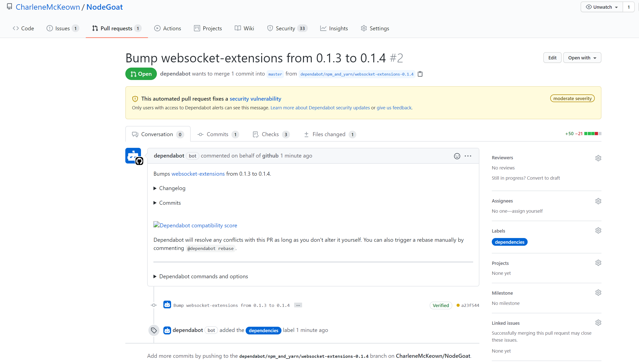Click the CharleneMcKeown owner link
639x364 pixels.
[48, 7]
